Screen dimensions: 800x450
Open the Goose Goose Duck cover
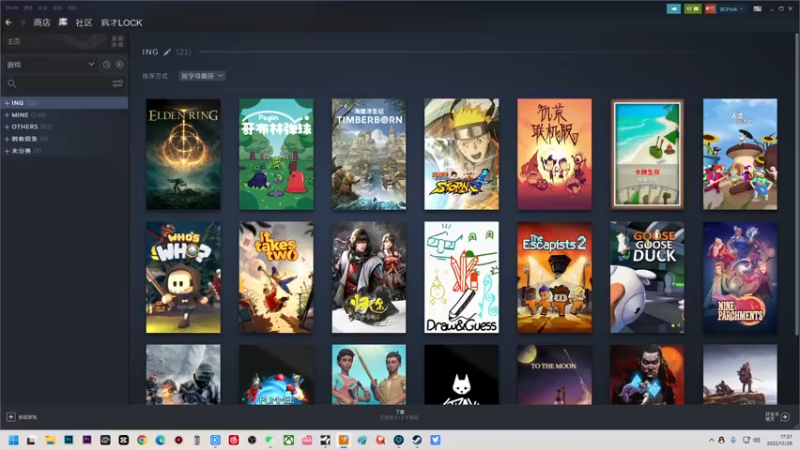[647, 277]
